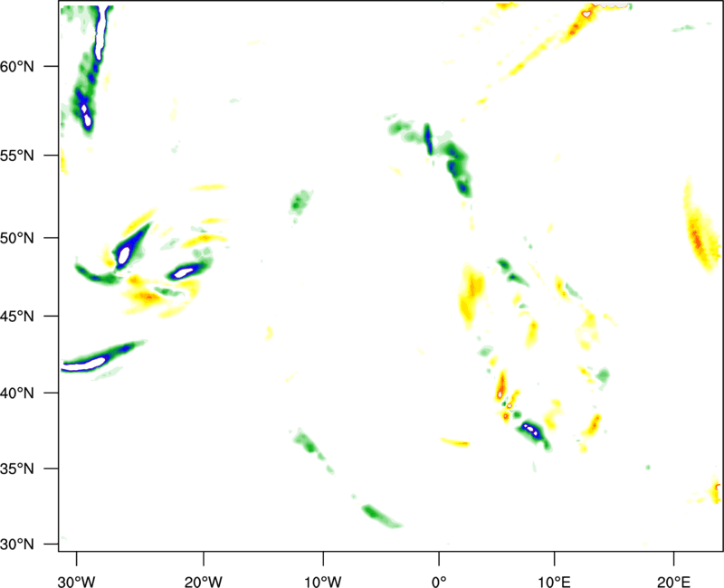The height and width of the screenshot is (588, 724).
Task: Select the 35°N latitude label
Action: [17, 469]
